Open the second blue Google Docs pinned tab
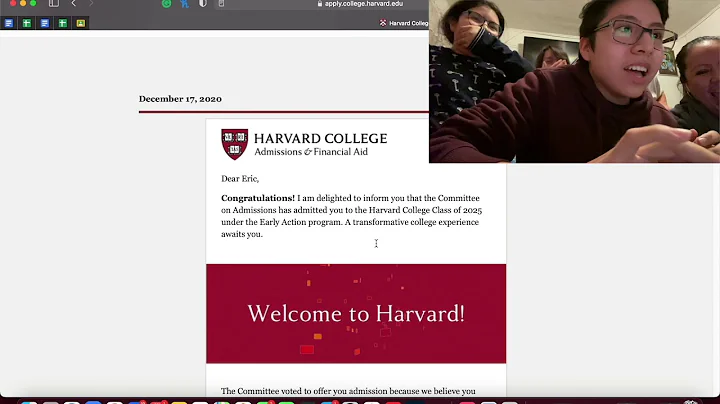 45,23
